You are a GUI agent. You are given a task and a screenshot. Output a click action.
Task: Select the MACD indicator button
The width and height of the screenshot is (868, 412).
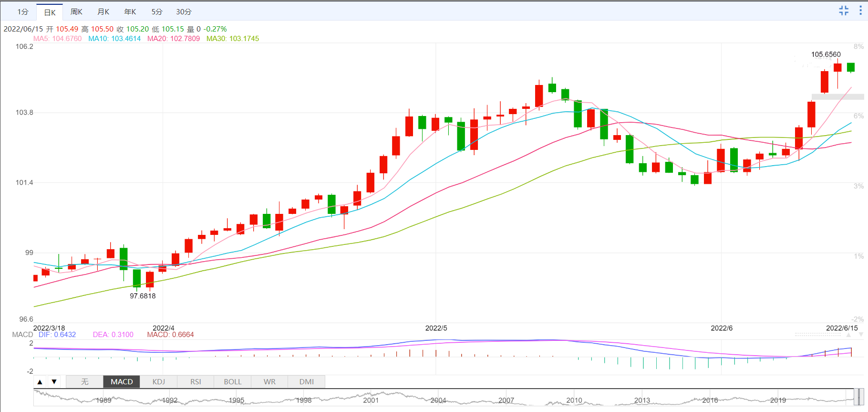[x=122, y=382]
